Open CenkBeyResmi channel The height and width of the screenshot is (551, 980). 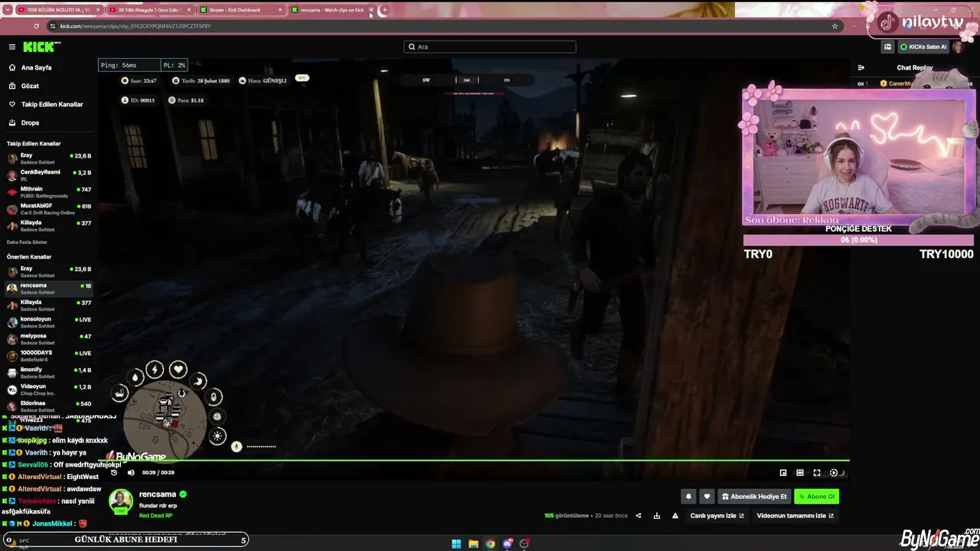49,175
